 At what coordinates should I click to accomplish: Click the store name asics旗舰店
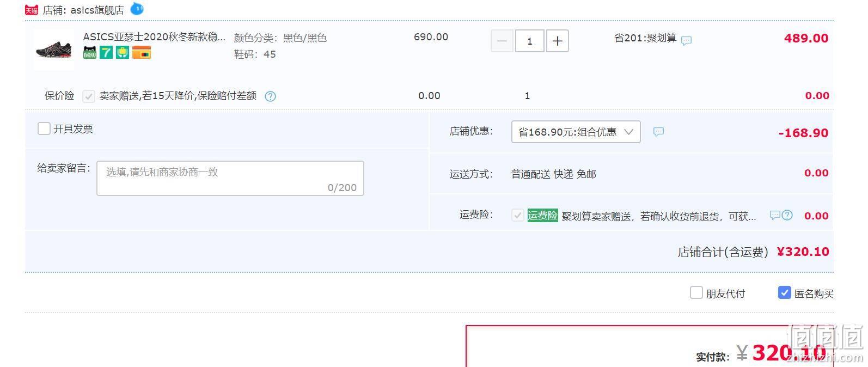click(x=97, y=10)
